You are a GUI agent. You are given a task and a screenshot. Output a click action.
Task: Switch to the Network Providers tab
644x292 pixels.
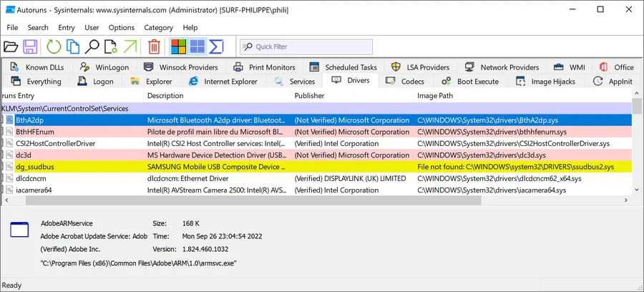point(502,67)
